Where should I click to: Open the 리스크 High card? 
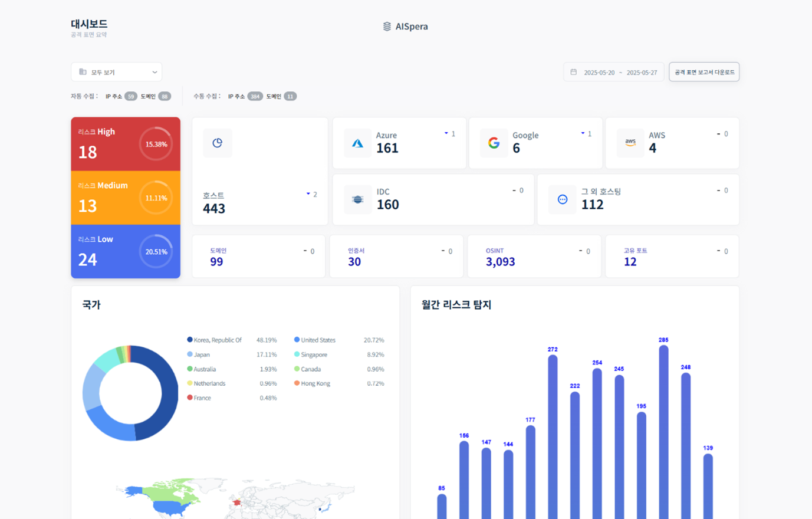pyautogui.click(x=126, y=144)
